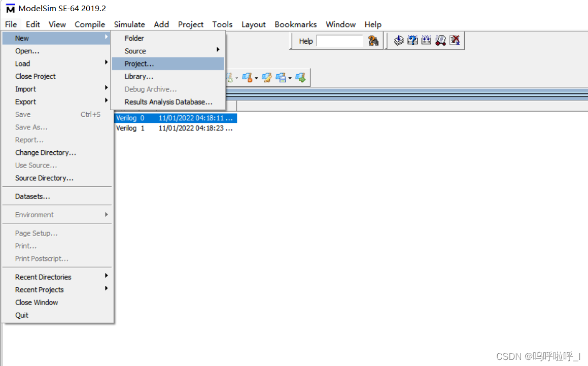
Task: Click Close Window in the File menu
Action: 57,303
